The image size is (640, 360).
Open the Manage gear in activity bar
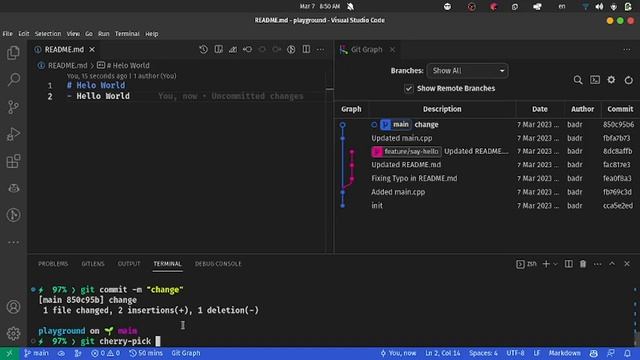[13, 333]
